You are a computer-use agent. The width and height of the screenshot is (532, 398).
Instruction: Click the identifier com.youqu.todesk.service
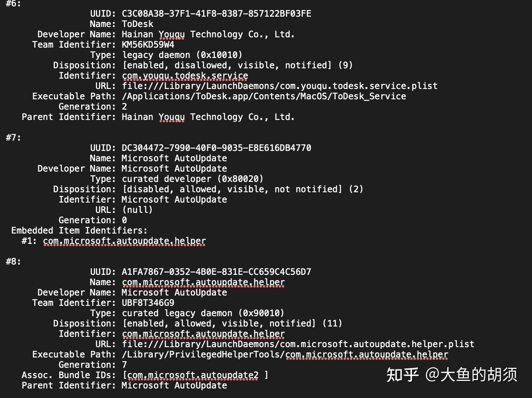(x=185, y=75)
